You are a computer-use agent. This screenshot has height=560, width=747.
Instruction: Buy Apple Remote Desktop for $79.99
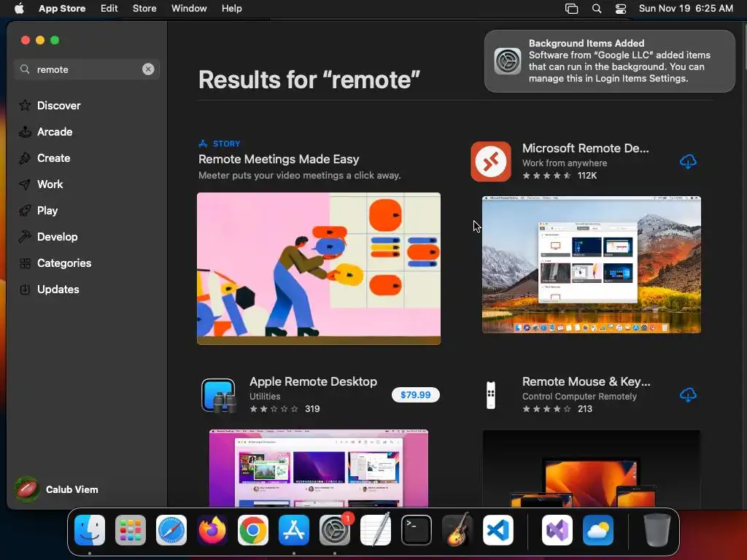pyautogui.click(x=415, y=394)
